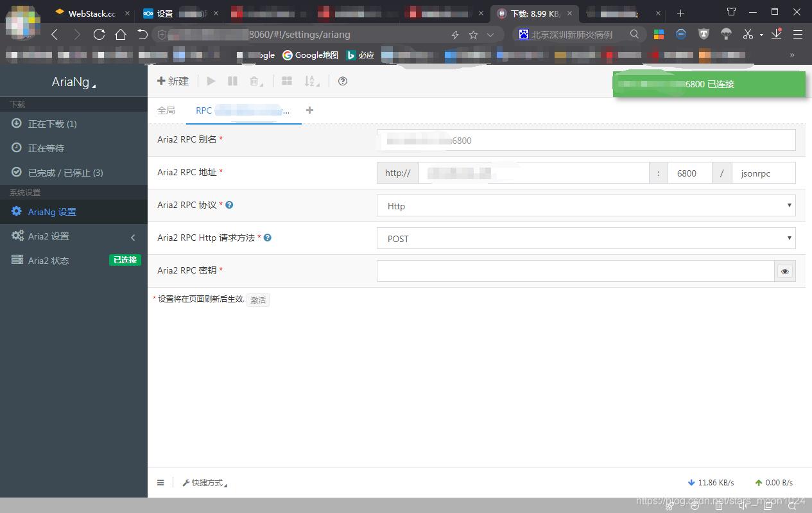Open the list menu icon in status bar
The width and height of the screenshot is (812, 513).
click(x=160, y=482)
